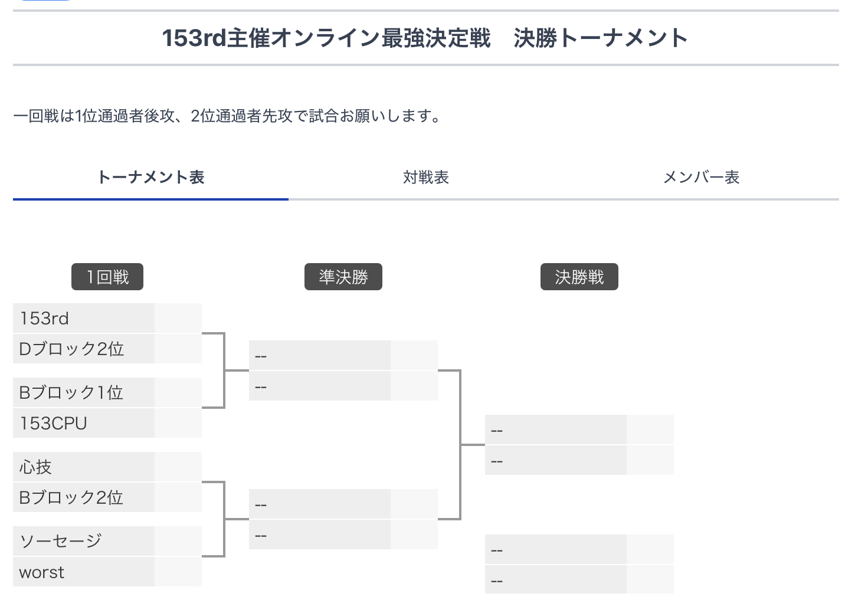Click the 心技 bracket entry

tap(84, 467)
